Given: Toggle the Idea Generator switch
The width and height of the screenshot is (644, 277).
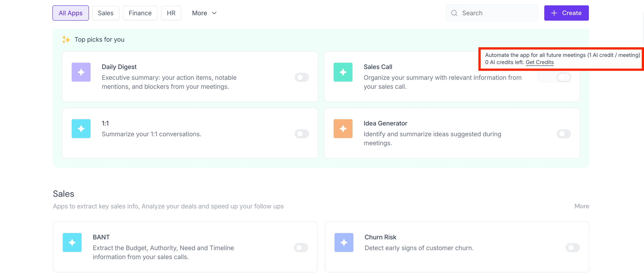Looking at the screenshot, I should (564, 134).
